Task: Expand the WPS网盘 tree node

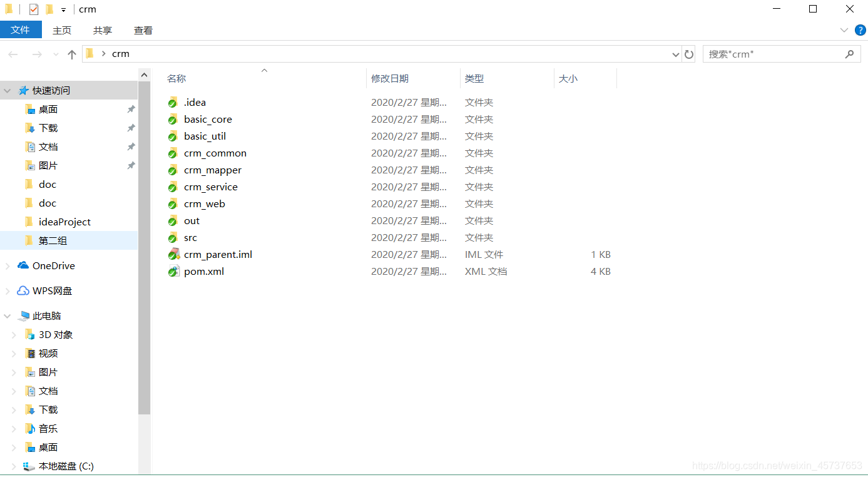Action: tap(8, 291)
